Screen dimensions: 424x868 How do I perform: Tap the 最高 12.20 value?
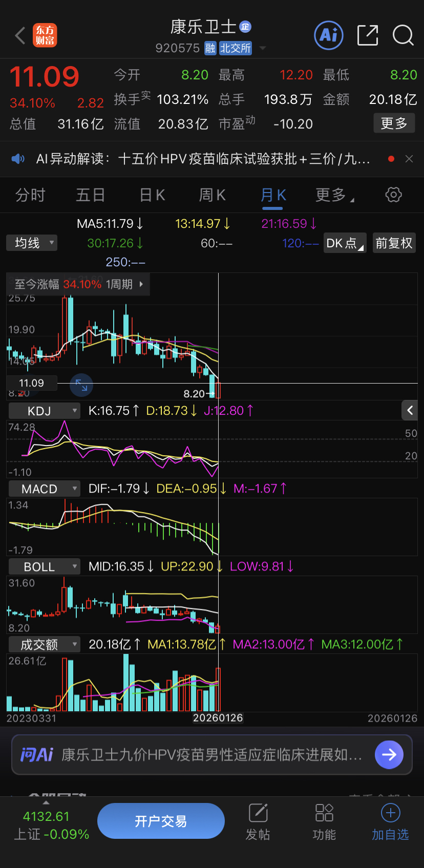(296, 75)
